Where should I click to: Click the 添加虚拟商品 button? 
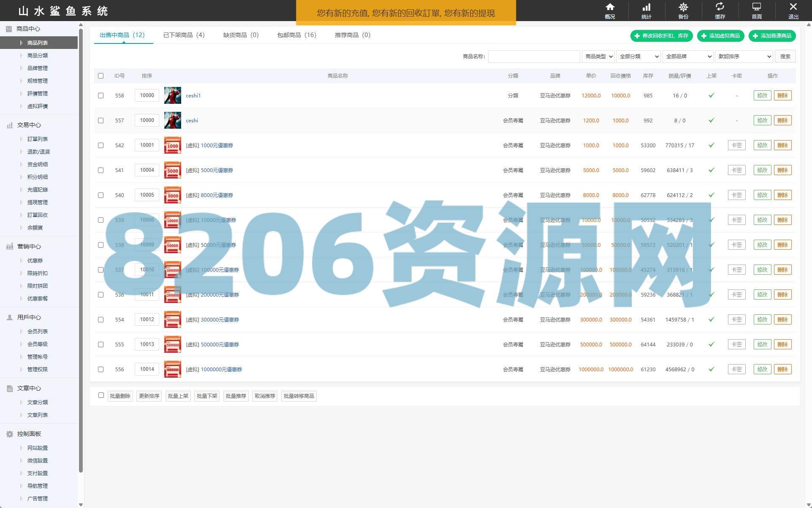(720, 36)
